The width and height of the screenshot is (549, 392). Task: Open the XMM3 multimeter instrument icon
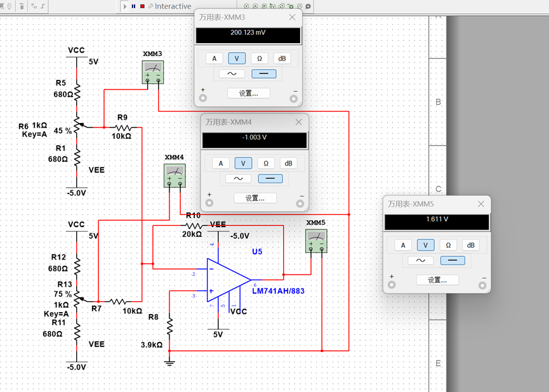point(153,72)
